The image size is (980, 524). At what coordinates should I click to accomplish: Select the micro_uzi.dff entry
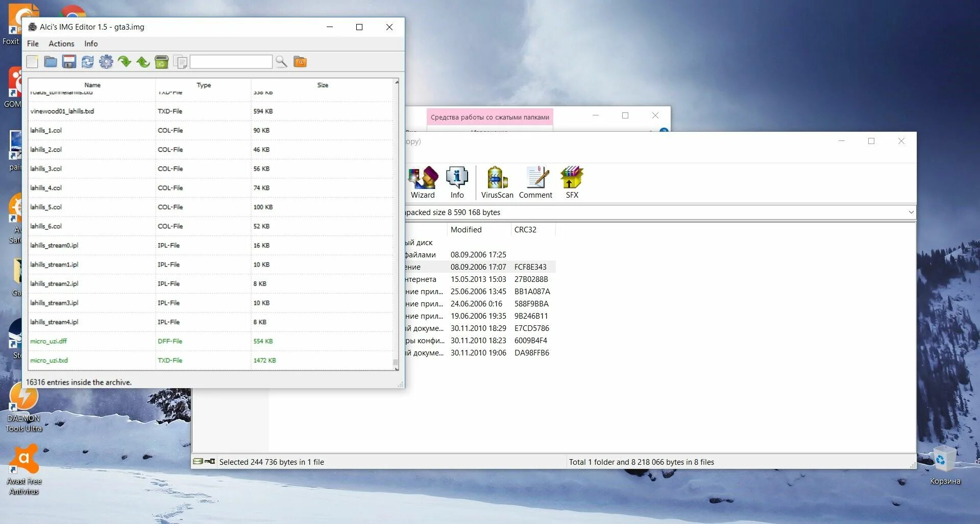(211, 341)
